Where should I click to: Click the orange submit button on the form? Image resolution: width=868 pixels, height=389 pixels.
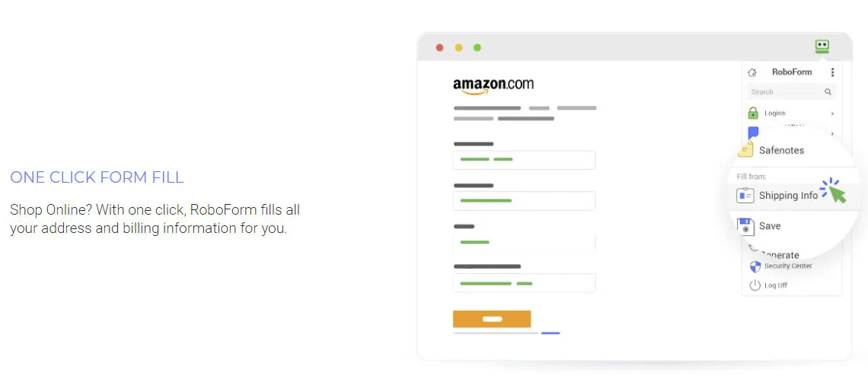click(x=492, y=319)
